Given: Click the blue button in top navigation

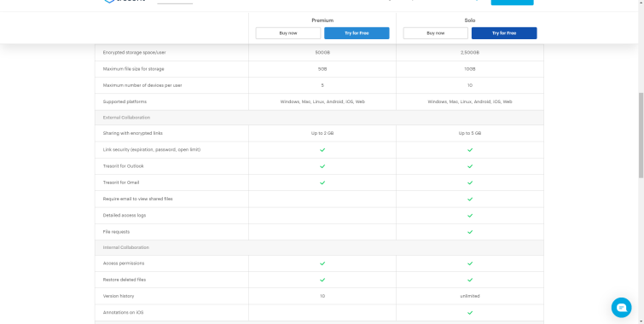Looking at the screenshot, I should coord(512,2).
